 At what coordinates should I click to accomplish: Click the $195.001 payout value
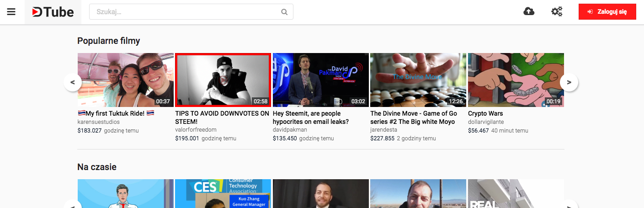tap(187, 139)
